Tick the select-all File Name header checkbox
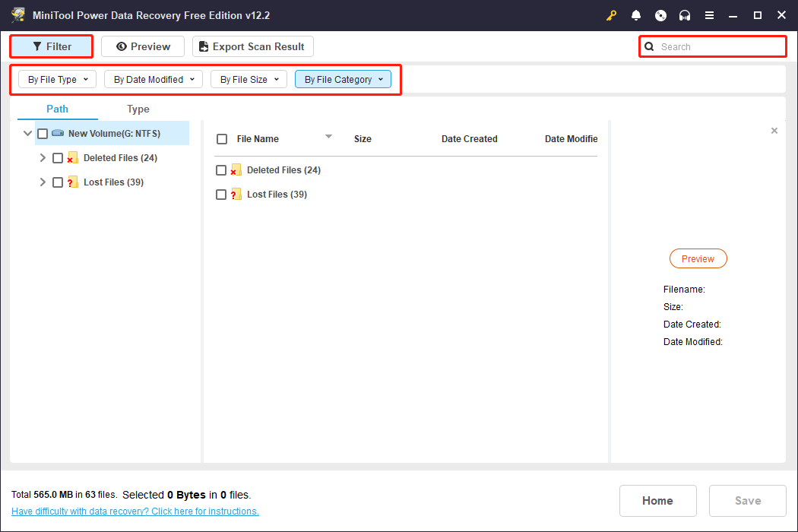 click(x=222, y=139)
